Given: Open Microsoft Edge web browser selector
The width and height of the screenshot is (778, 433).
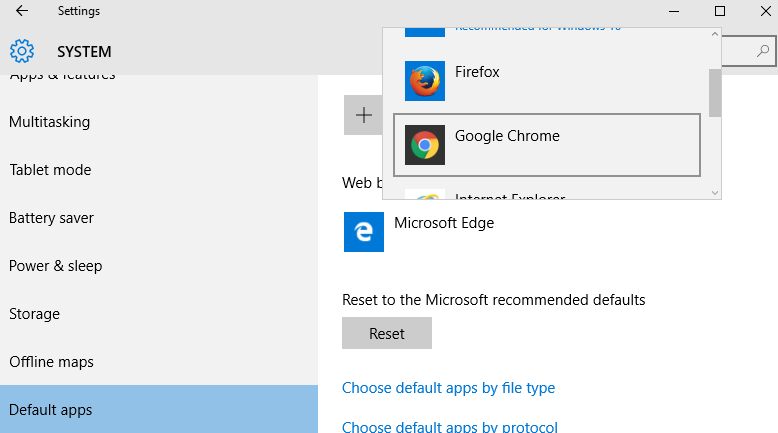Looking at the screenshot, I should [x=419, y=232].
